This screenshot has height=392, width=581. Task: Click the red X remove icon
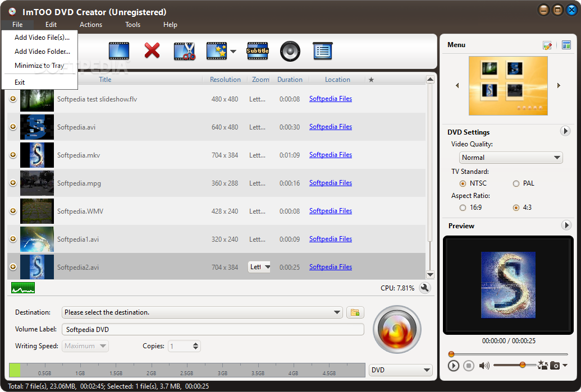coord(152,50)
